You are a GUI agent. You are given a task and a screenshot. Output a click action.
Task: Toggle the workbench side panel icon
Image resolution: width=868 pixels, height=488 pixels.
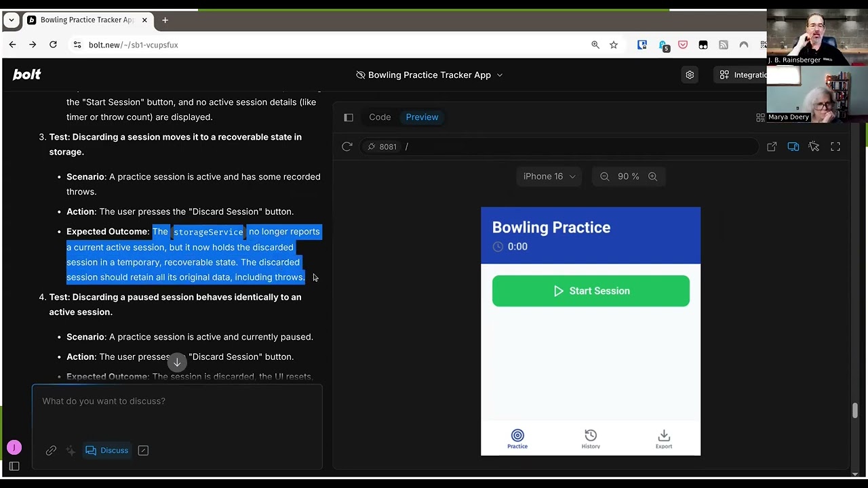[x=349, y=117]
